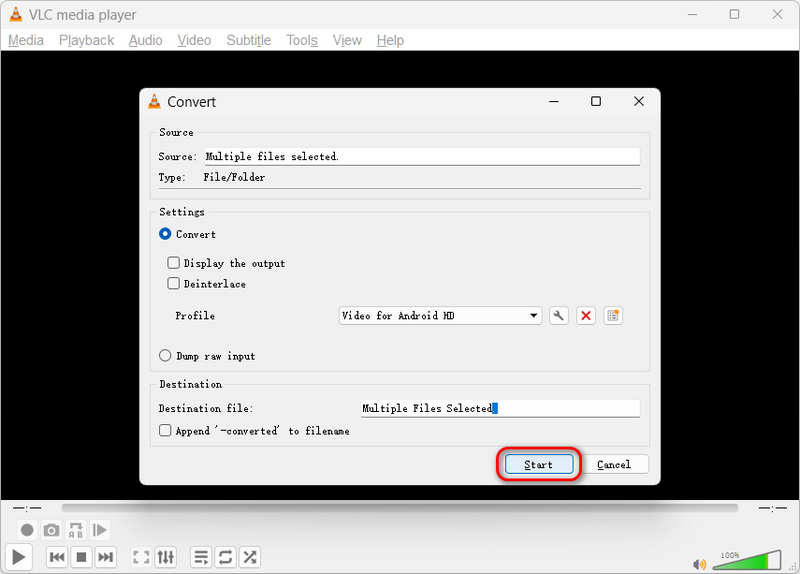This screenshot has height=574, width=800.
Task: Take a snapshot with the camera icon
Action: [51, 530]
